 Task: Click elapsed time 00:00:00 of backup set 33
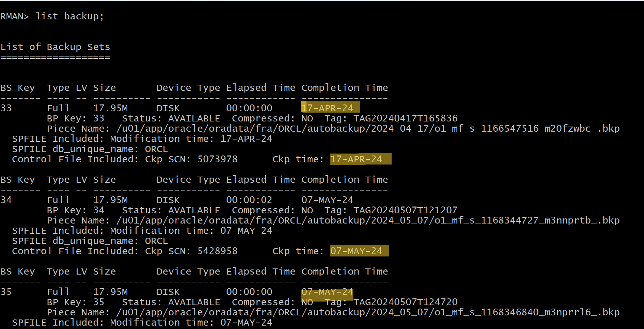pos(249,108)
